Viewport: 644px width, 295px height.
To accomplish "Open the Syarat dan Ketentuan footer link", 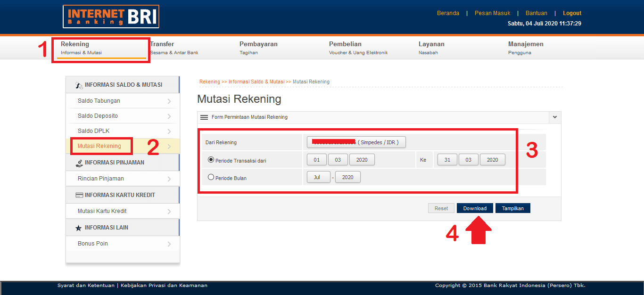I will point(86,285).
